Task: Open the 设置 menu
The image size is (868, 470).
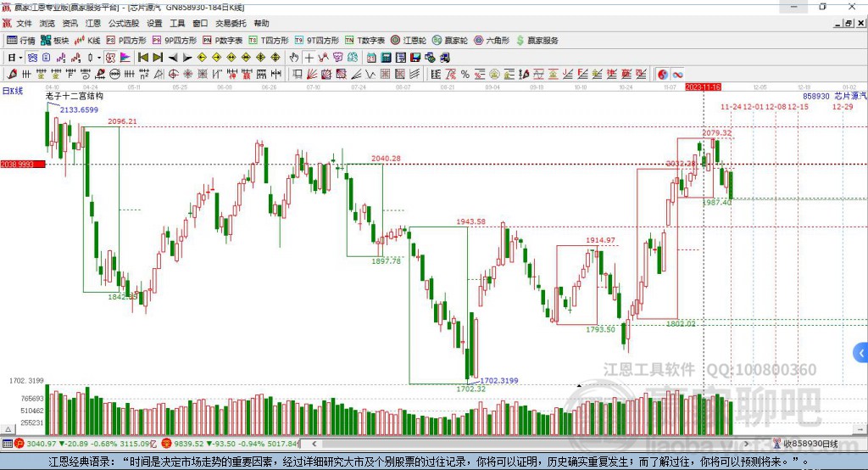Action: click(154, 23)
